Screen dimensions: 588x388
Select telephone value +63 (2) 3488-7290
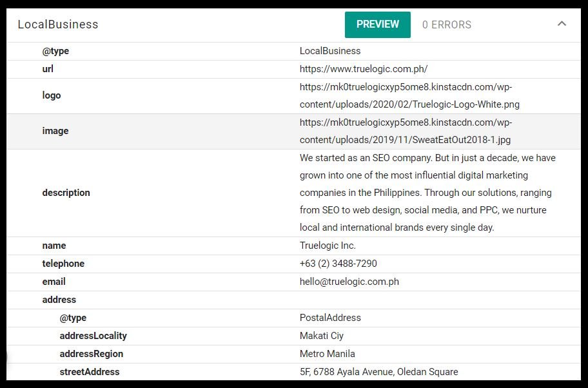(x=338, y=264)
